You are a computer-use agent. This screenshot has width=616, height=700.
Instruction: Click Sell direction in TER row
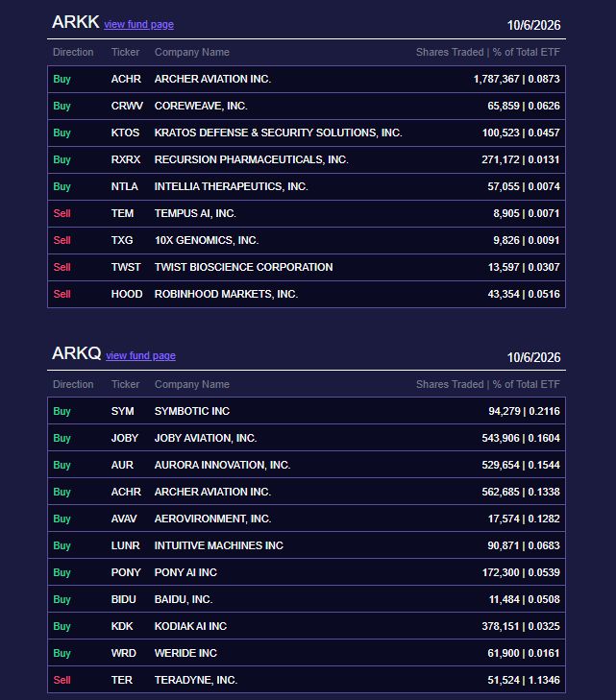point(62,680)
